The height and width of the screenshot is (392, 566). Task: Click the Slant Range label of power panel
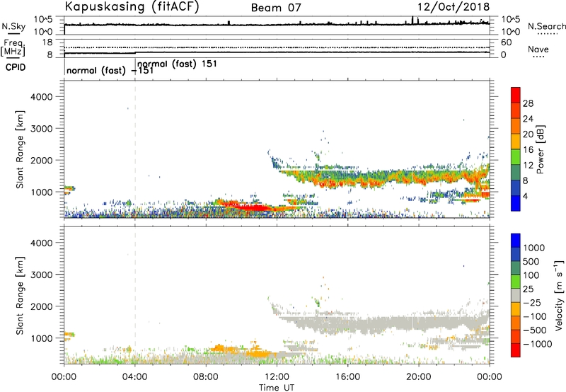20,149
